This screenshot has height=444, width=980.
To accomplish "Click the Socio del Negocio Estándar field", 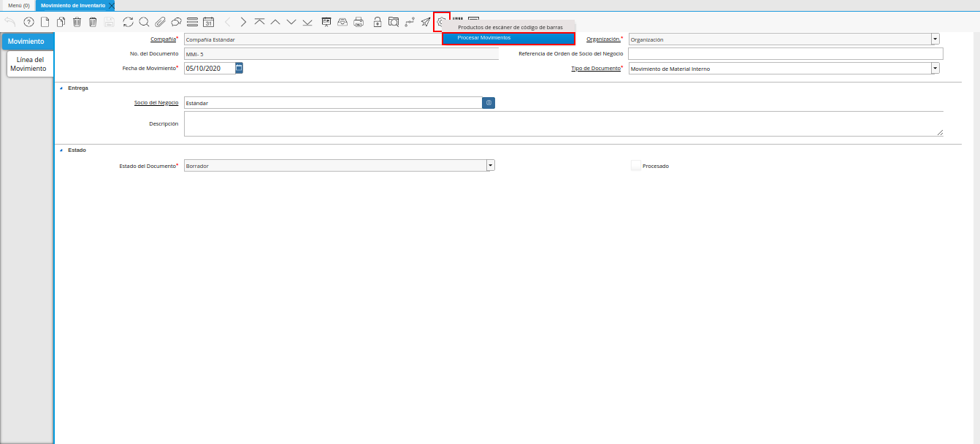I will pyautogui.click(x=333, y=103).
